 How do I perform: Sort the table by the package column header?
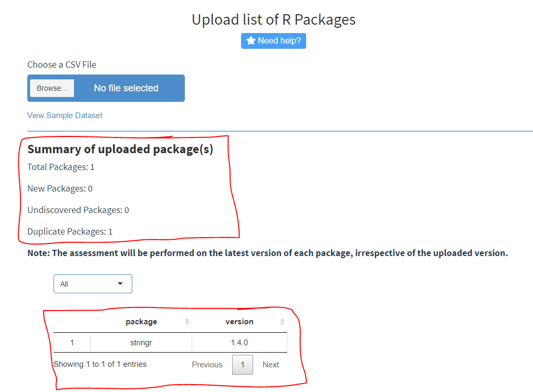140,321
